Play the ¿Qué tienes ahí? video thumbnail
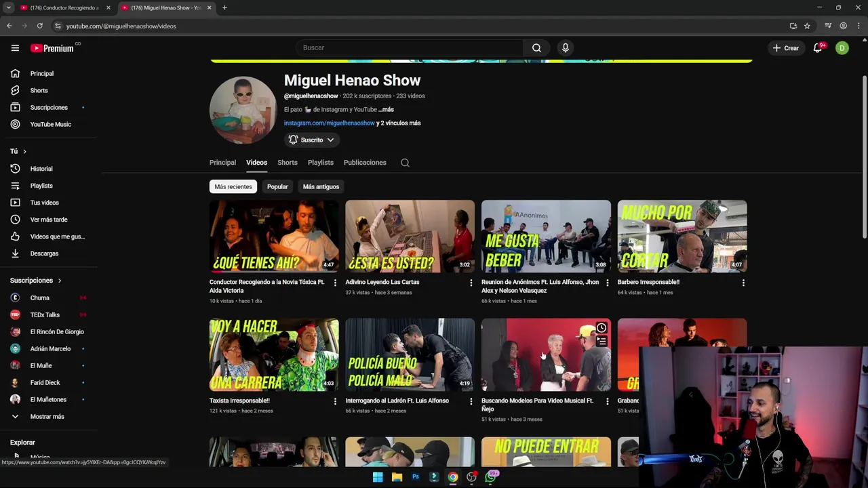The image size is (868, 488). click(274, 236)
